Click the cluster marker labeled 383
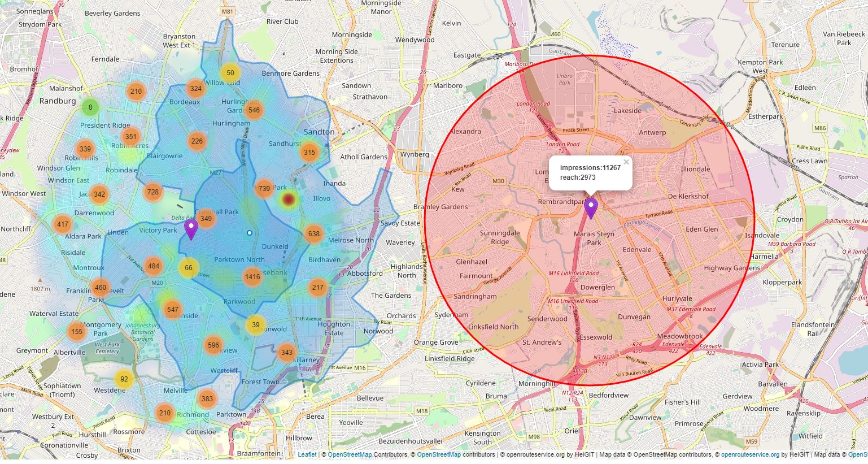Screen dimensions: 868x464 (x=207, y=398)
